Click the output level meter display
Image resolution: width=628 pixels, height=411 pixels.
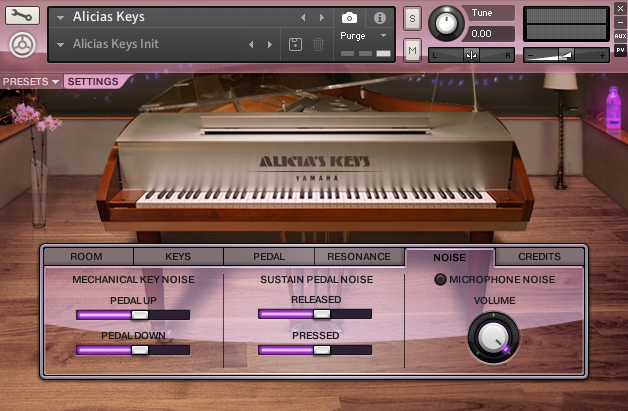pyautogui.click(x=566, y=24)
